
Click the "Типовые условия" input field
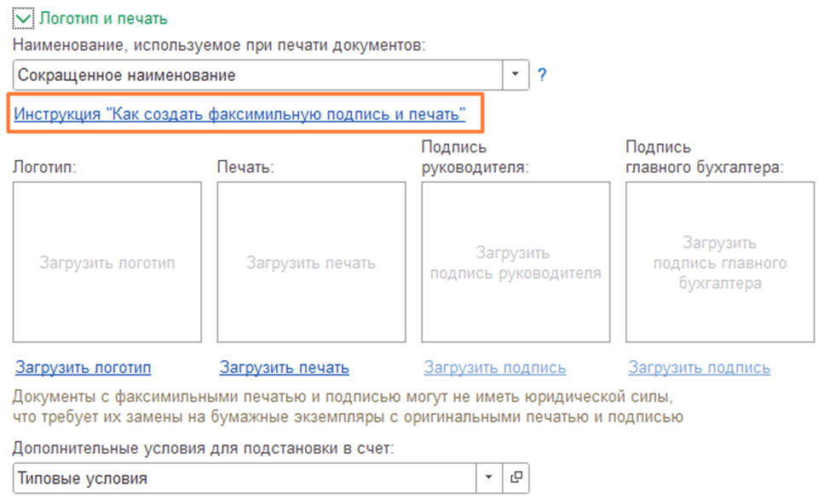click(243, 478)
